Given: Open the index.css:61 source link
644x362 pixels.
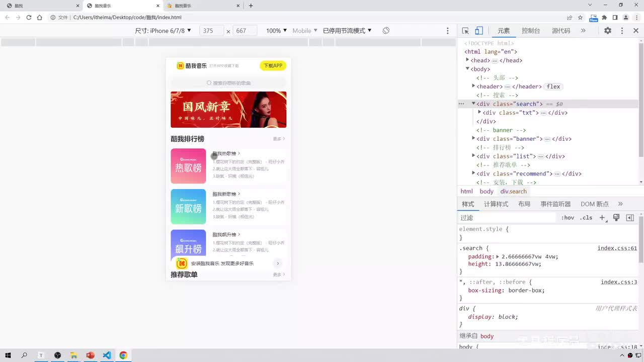Looking at the screenshot, I should (x=617, y=248).
